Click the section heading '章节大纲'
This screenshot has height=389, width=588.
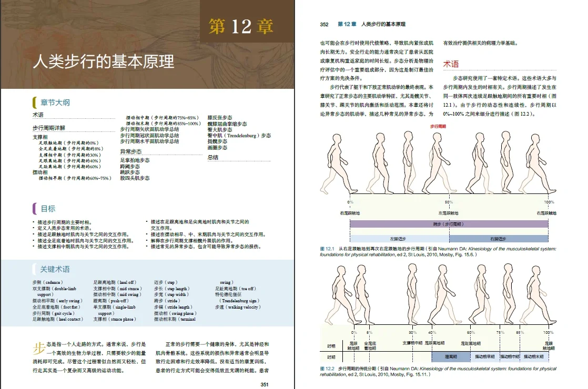pyautogui.click(x=55, y=103)
